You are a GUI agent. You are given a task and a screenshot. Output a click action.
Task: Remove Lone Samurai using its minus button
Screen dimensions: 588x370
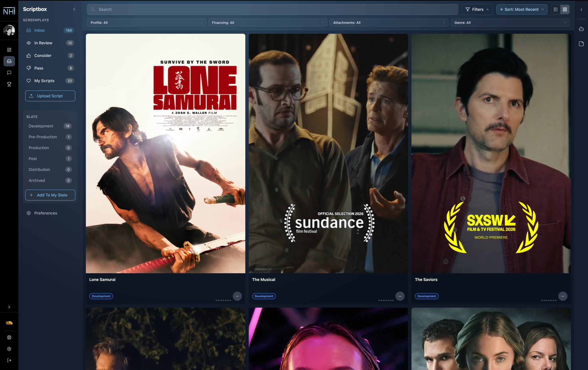[x=237, y=296]
